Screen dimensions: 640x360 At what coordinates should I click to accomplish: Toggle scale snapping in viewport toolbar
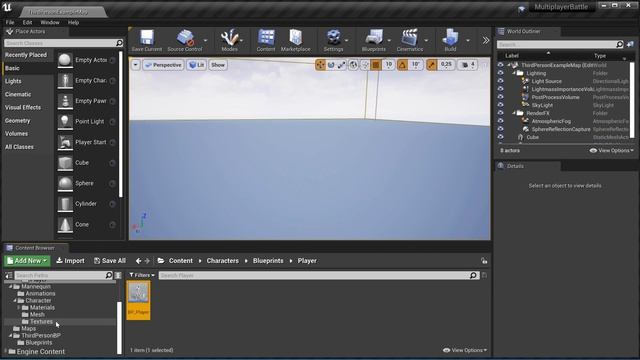[x=431, y=64]
